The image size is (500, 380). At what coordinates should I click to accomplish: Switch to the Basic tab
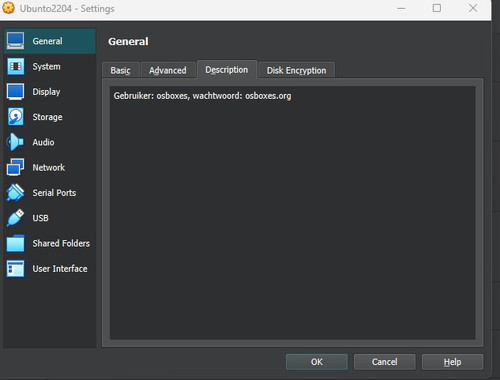click(x=121, y=70)
